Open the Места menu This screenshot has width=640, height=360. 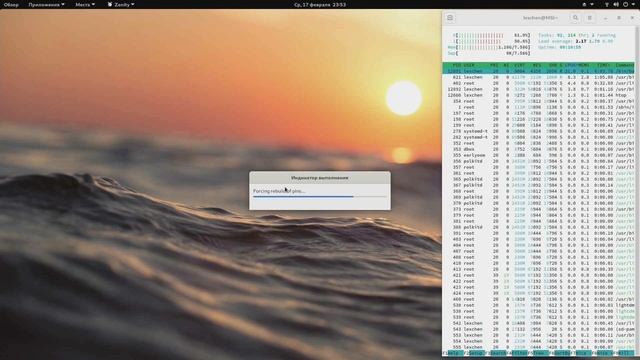[85, 4]
